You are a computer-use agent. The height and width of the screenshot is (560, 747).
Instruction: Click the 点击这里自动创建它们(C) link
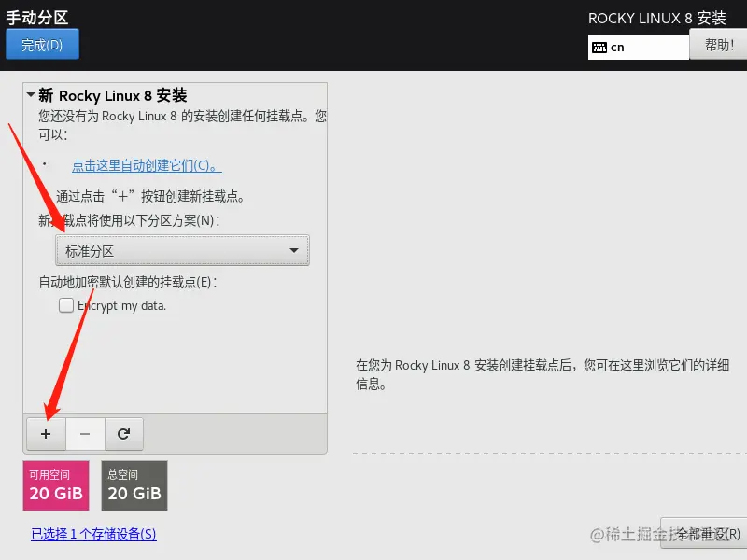coord(147,165)
